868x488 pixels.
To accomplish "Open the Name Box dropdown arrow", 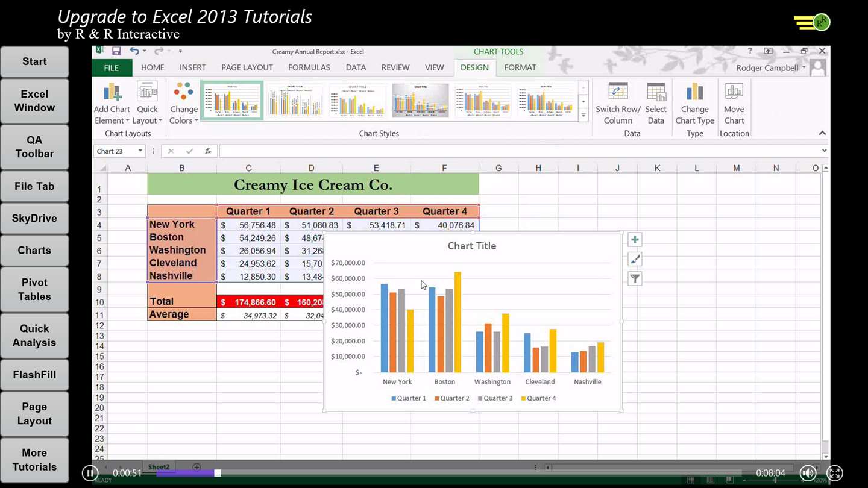I will coord(140,151).
